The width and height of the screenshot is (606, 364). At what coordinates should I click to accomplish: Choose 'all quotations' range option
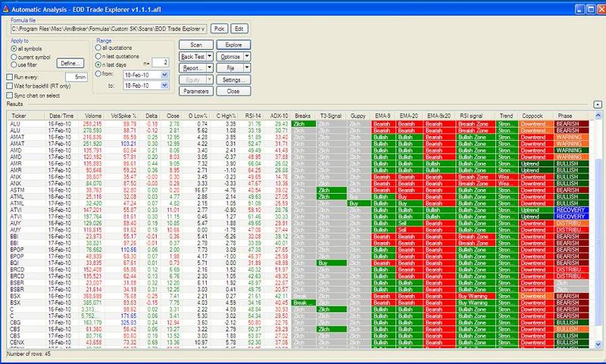point(98,48)
